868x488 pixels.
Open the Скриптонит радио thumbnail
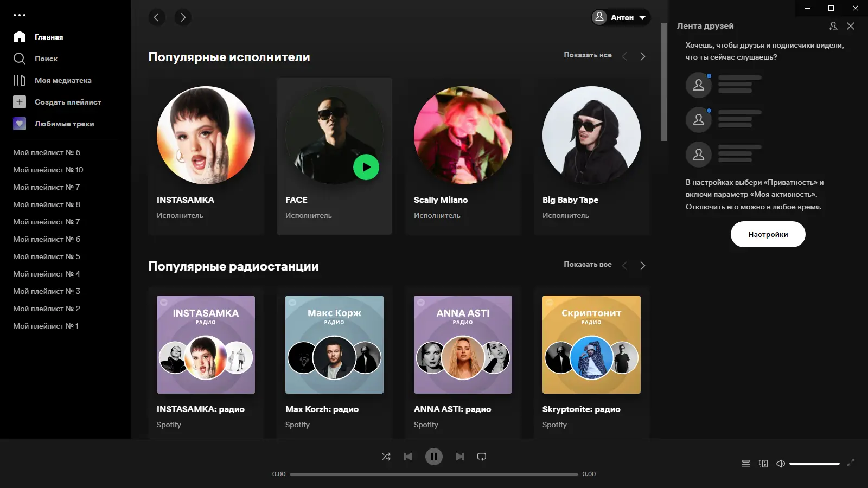tap(591, 344)
